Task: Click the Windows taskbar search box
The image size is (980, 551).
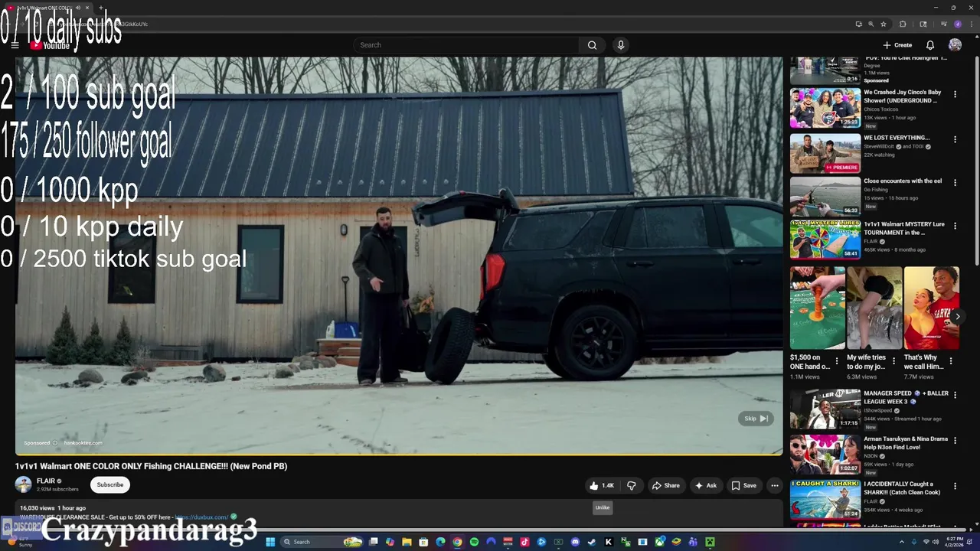Action: [x=322, y=542]
